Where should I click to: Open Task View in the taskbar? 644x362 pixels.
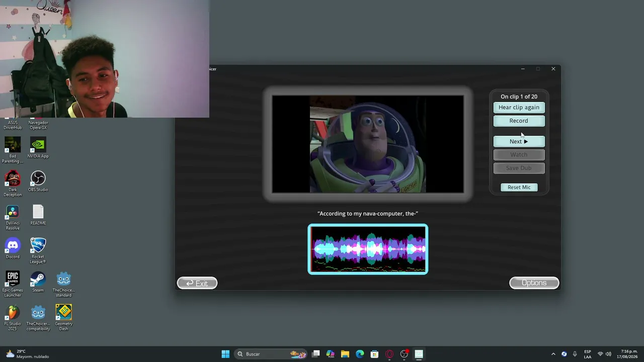pyautogui.click(x=316, y=354)
